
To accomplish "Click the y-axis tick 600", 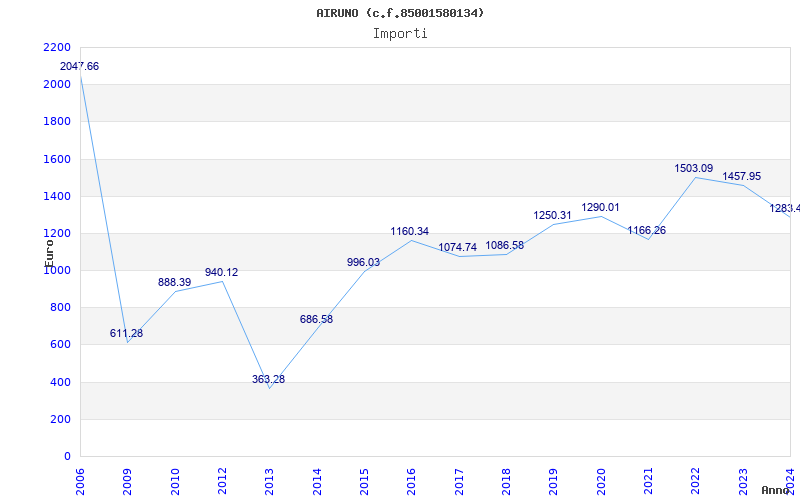I will (61, 345).
